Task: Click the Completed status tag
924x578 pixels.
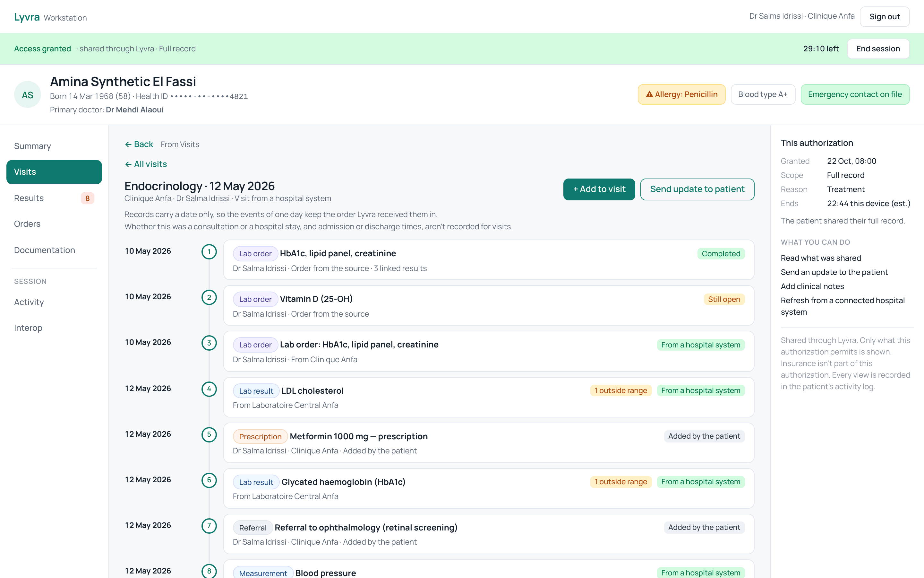Action: 721,254
